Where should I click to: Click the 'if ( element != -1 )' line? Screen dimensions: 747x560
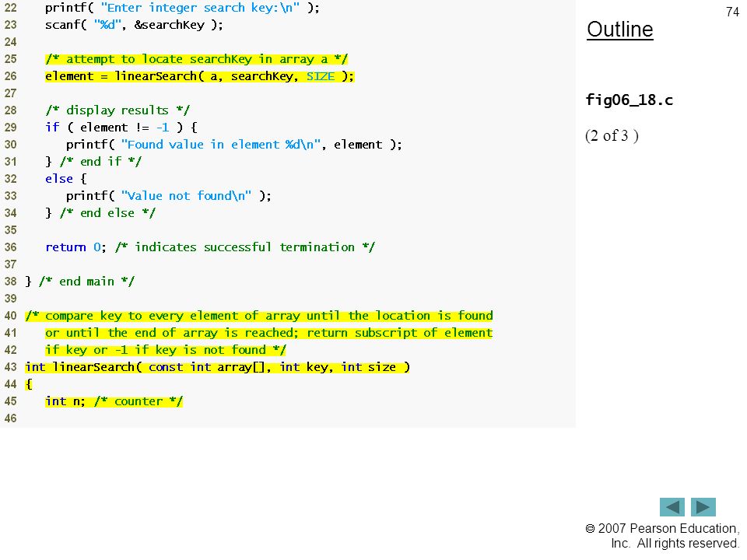pos(121,128)
